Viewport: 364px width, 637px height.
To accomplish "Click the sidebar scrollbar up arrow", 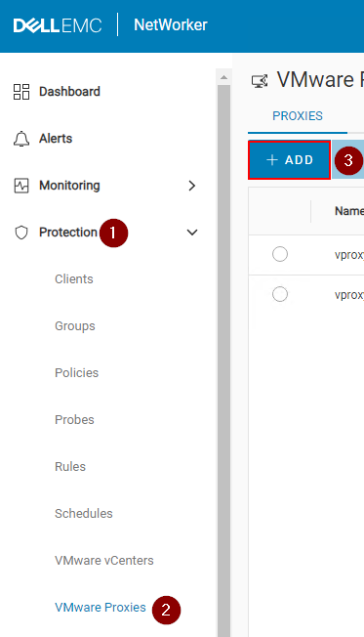I will point(223,77).
